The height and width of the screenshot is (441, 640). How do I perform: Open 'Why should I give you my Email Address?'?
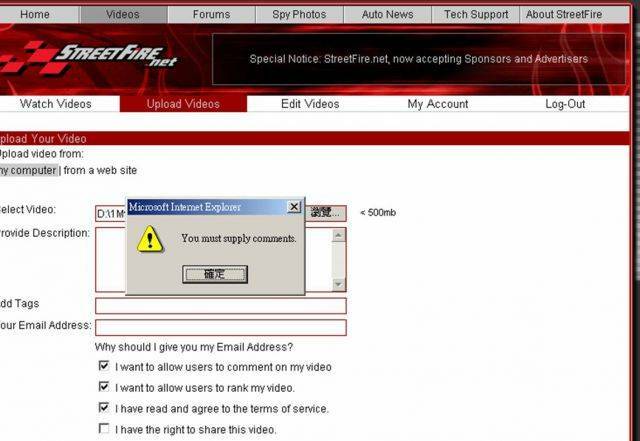click(194, 347)
